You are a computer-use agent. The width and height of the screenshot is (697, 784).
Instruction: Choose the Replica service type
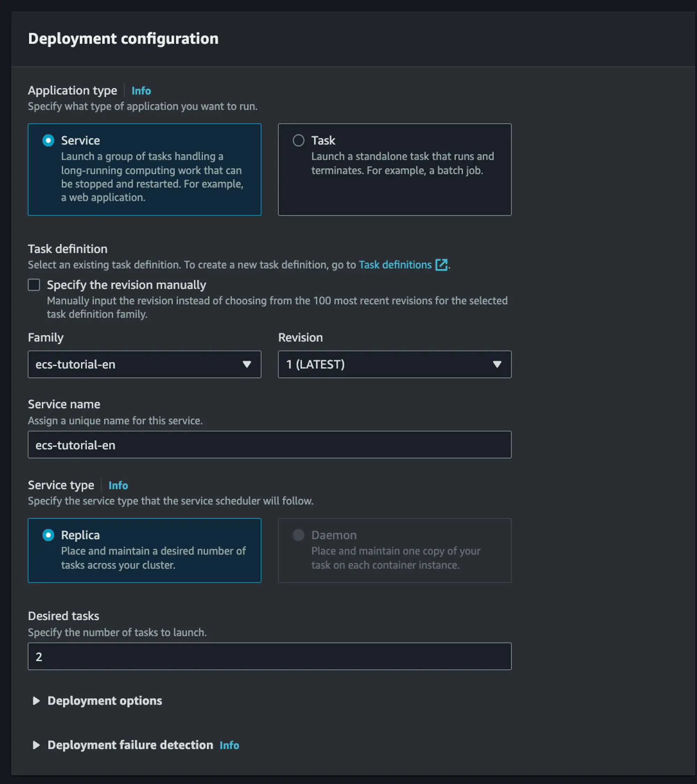[x=48, y=535]
